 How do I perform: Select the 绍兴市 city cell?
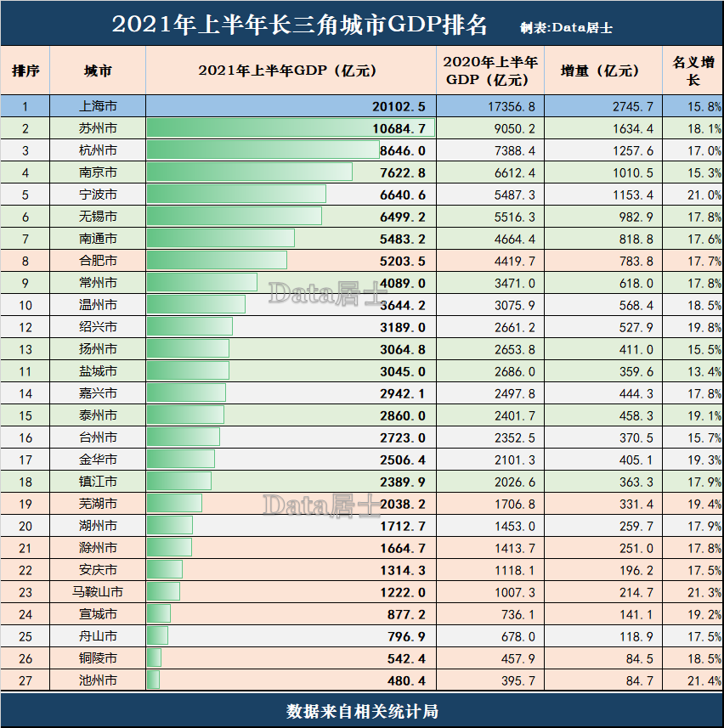[98, 327]
